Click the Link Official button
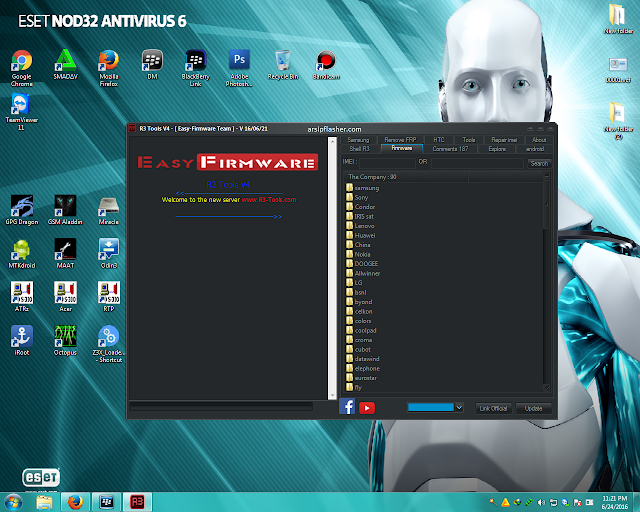This screenshot has height=512, width=640. 493,408
